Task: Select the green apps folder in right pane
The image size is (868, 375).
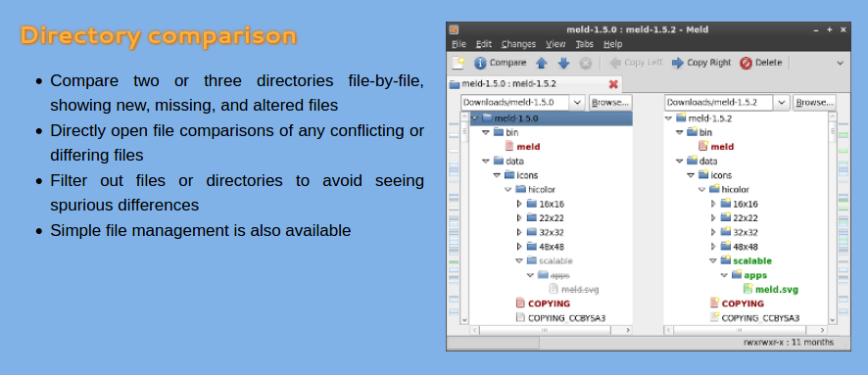Action: [749, 275]
